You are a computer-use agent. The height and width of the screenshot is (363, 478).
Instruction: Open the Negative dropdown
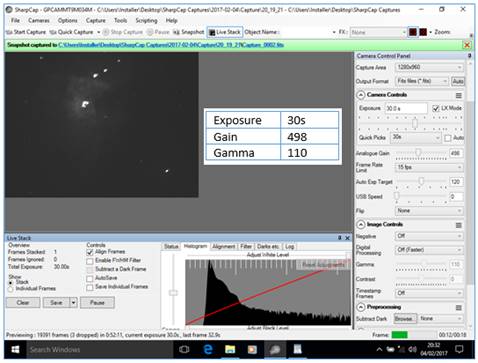pos(429,236)
